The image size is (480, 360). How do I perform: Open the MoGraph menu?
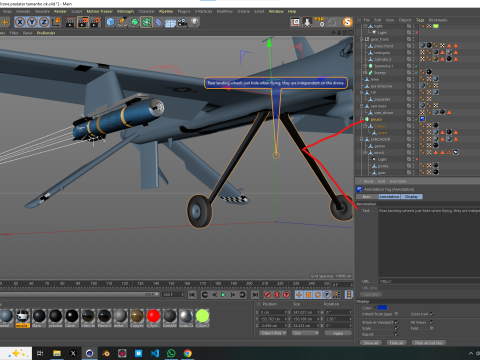[x=125, y=11]
